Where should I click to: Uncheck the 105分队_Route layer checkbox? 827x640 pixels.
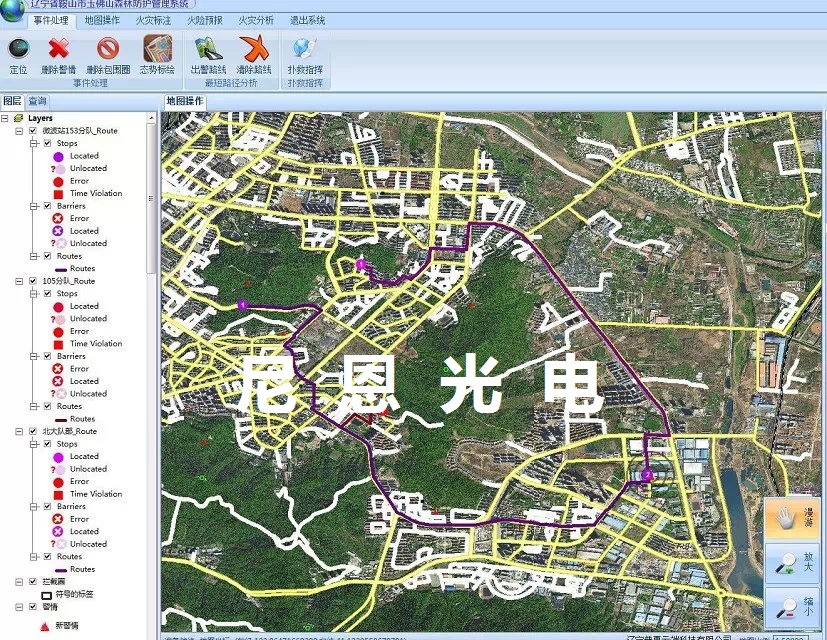click(x=33, y=281)
